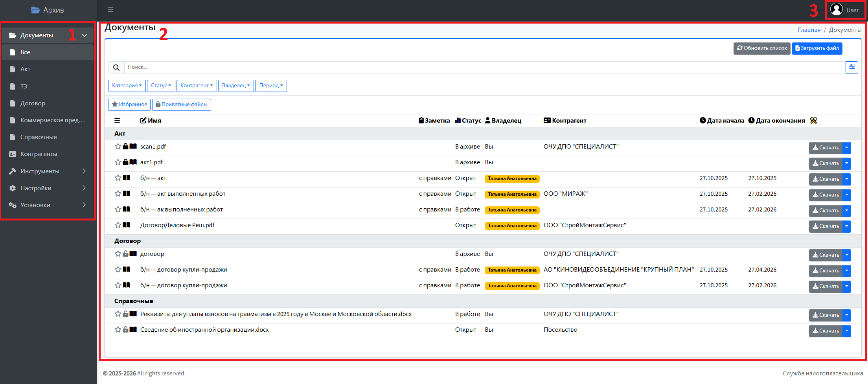Open Контрагенты in the sidebar
The height and width of the screenshot is (384, 868).
coord(39,154)
